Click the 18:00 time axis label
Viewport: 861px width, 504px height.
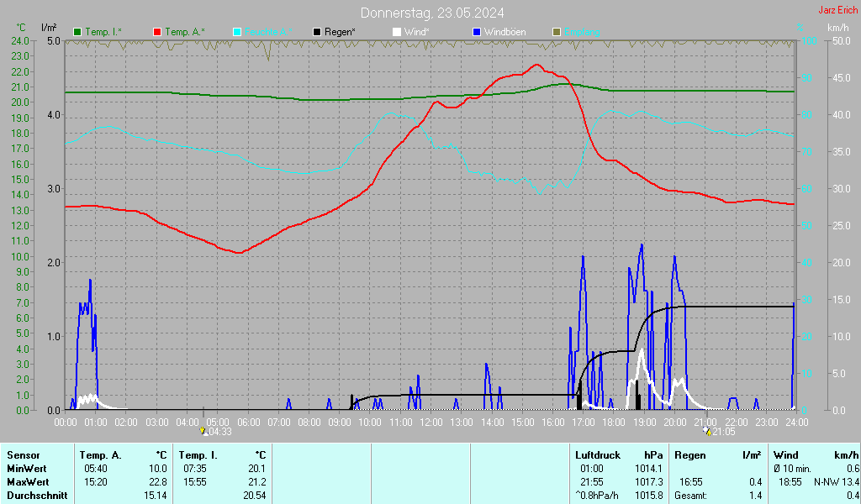pyautogui.click(x=614, y=423)
